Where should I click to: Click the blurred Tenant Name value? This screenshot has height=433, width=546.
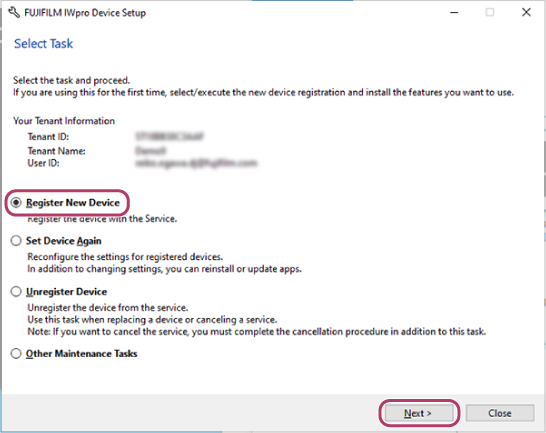pyautogui.click(x=150, y=150)
